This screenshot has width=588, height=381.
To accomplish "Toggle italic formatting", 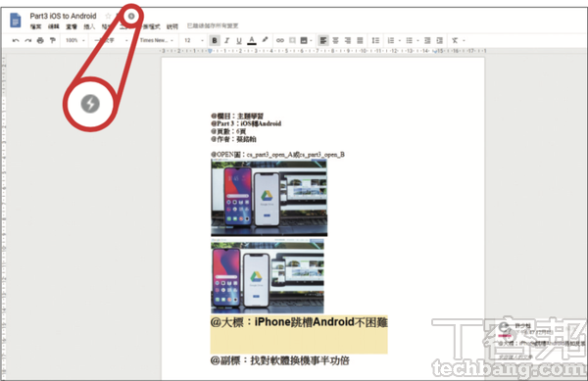I will (226, 40).
